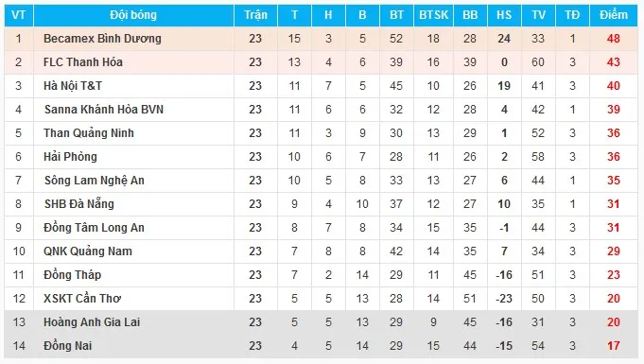
Task: Open Hải Phòng team entry
Action: (x=70, y=157)
